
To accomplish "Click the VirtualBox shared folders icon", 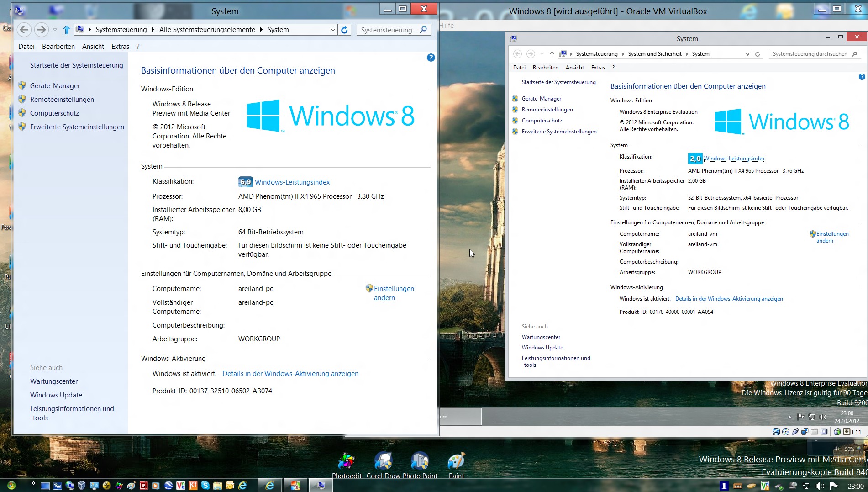I will [x=814, y=432].
